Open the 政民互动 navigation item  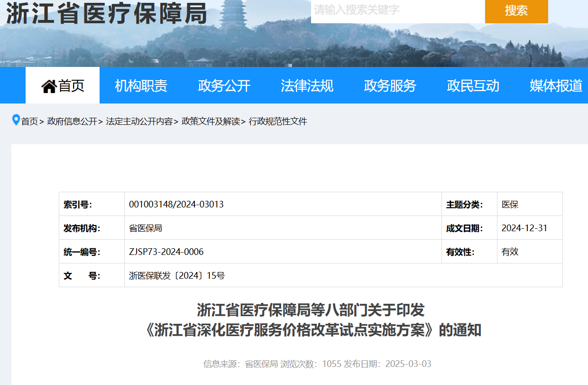coord(473,86)
